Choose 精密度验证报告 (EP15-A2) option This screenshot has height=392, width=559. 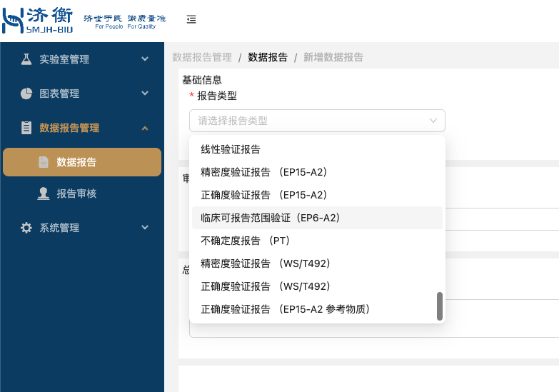click(263, 172)
